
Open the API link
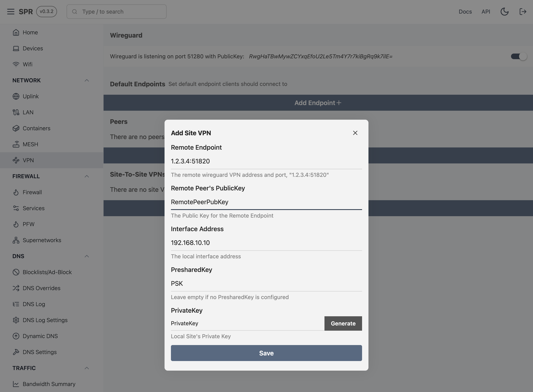[x=486, y=12]
